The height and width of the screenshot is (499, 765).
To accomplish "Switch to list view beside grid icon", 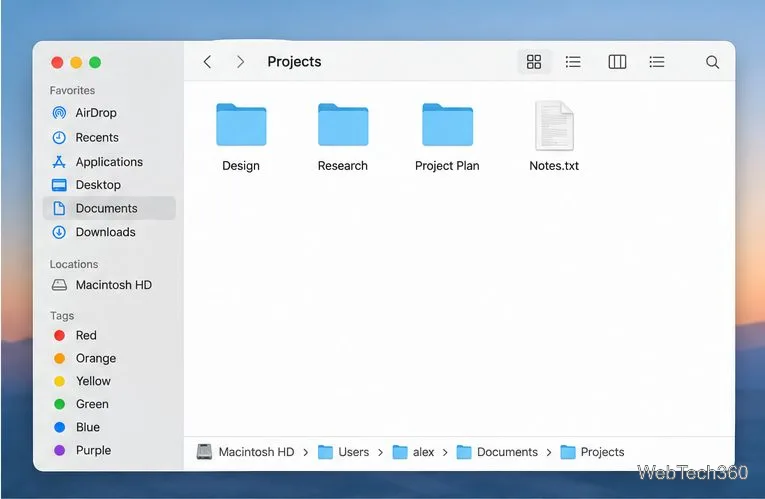I will coord(573,62).
